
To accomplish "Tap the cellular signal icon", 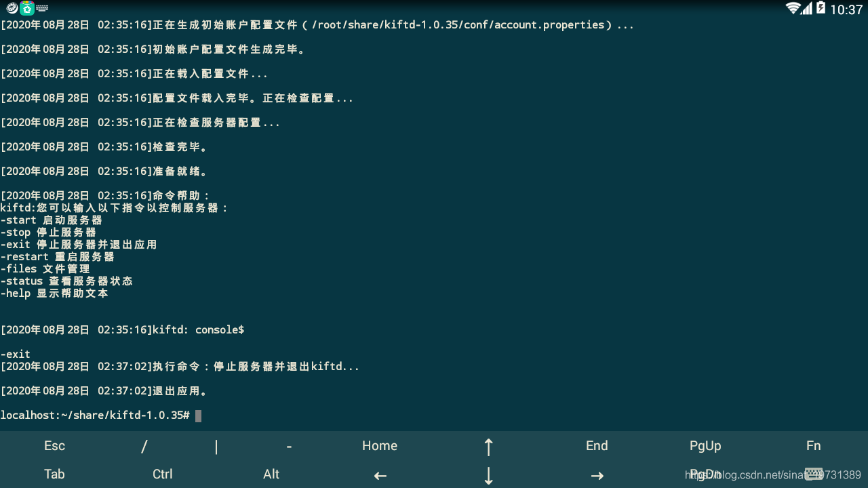I will click(x=806, y=8).
